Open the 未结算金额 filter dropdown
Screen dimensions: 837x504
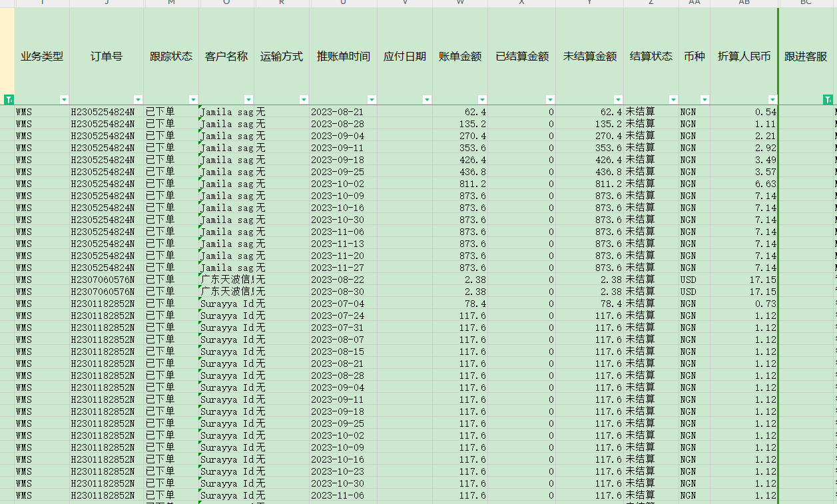pos(618,99)
